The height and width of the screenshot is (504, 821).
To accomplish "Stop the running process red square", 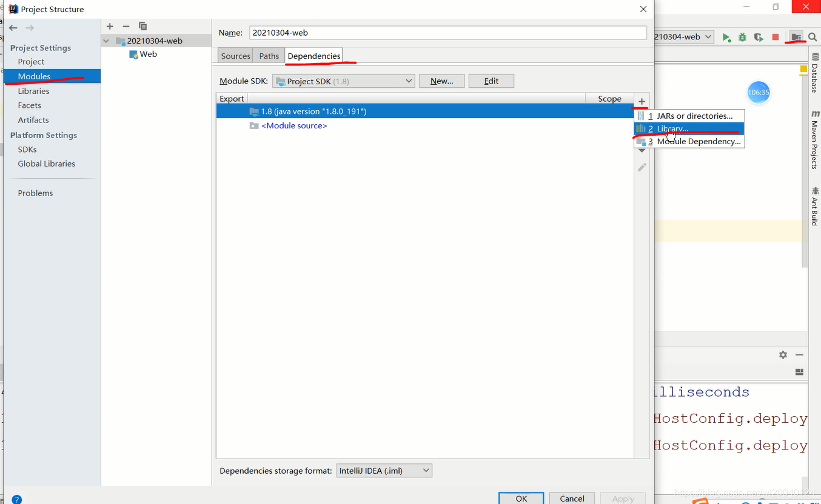I will [775, 38].
